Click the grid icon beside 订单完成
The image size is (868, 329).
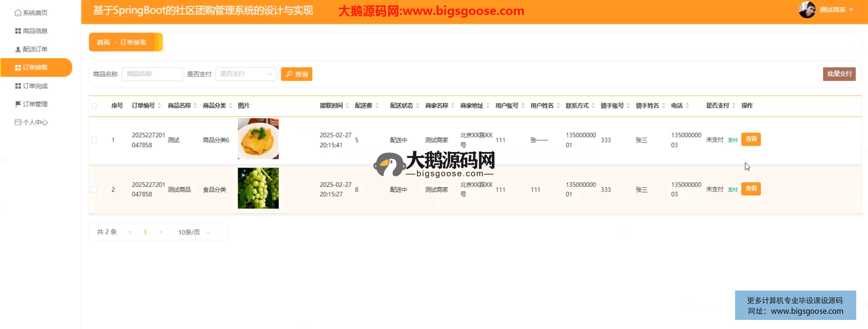coord(18,86)
